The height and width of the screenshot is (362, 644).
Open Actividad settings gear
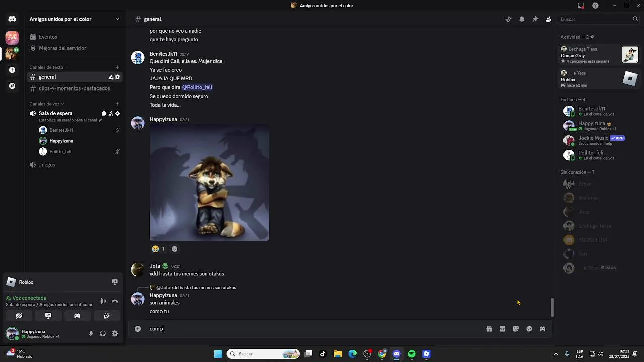592,37
